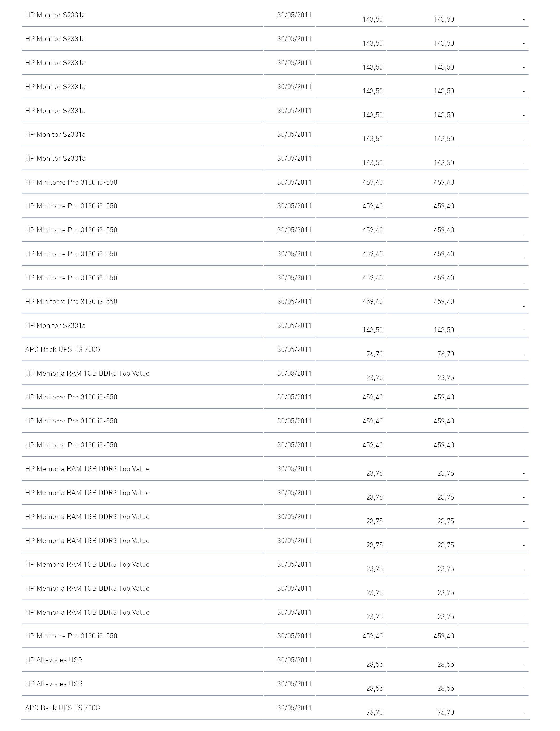Click the topmost HP Monitor S2331a entry
This screenshot has height=731, width=560.
point(55,15)
